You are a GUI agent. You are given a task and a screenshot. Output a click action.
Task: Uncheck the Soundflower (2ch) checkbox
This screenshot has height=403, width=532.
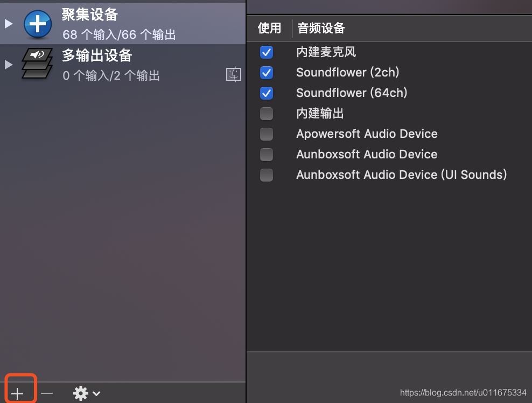click(x=267, y=73)
